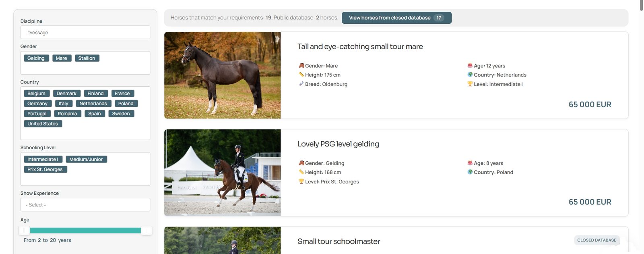This screenshot has height=254, width=644.
Task: Click the trophy icon beside Level: Intermediate I
Action: [x=470, y=84]
